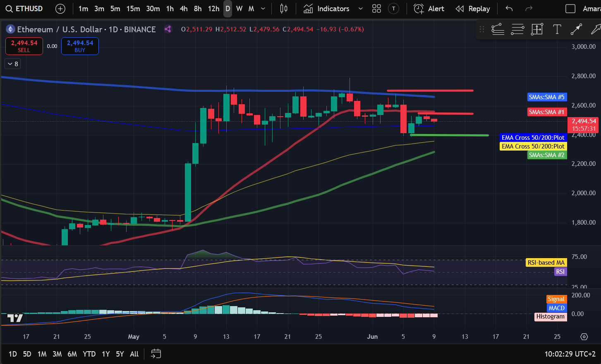
Task: Select the date and price range tool
Action: pyautogui.click(x=537, y=29)
